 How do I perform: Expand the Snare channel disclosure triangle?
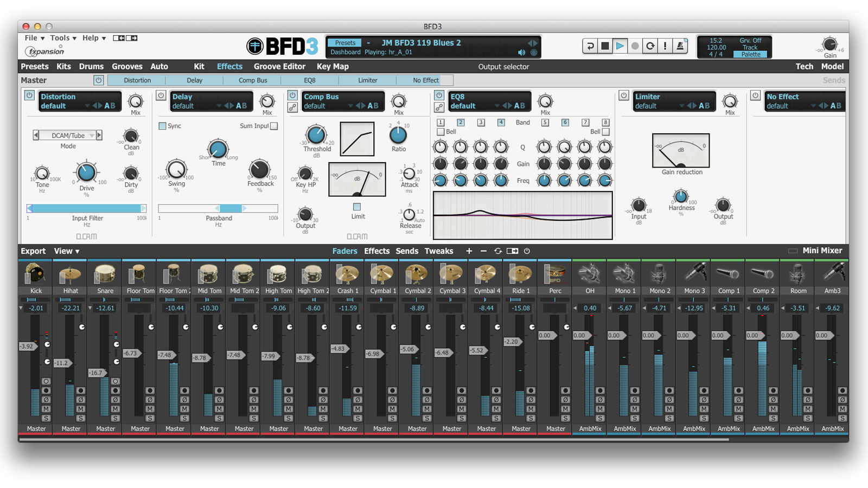[90, 308]
